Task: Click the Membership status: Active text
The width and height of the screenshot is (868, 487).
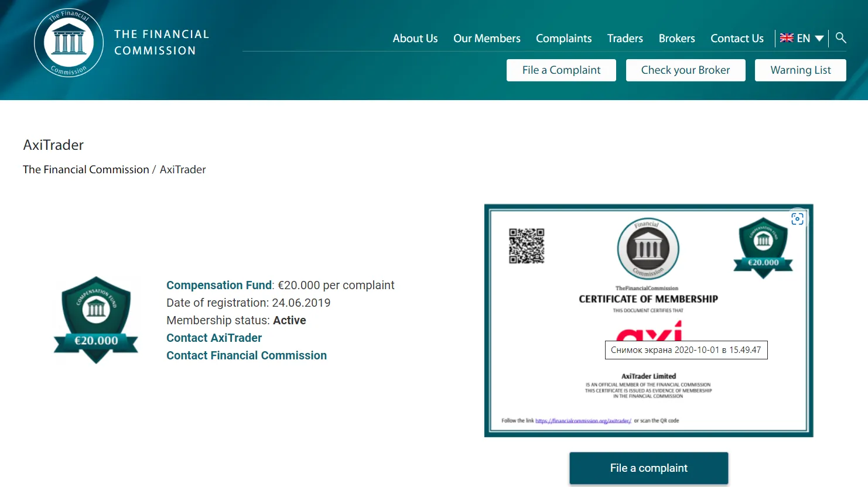Action: 236,320
